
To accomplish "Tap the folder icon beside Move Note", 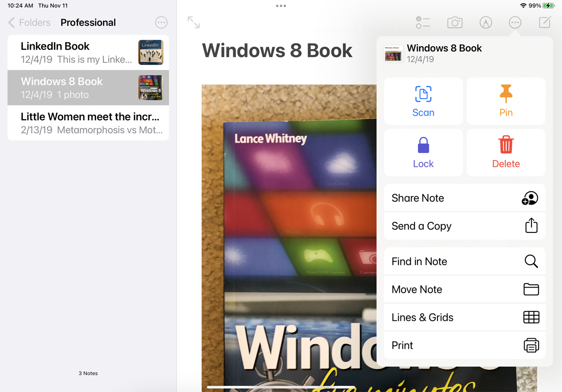I will (x=531, y=289).
